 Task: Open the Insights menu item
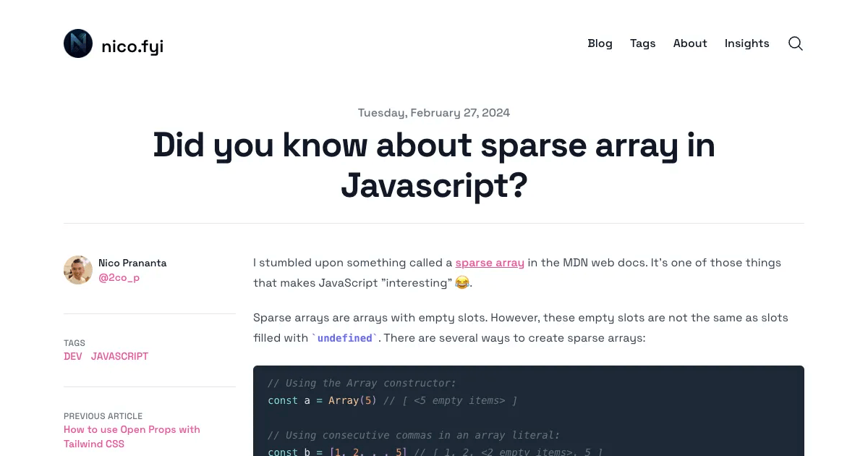tap(746, 43)
